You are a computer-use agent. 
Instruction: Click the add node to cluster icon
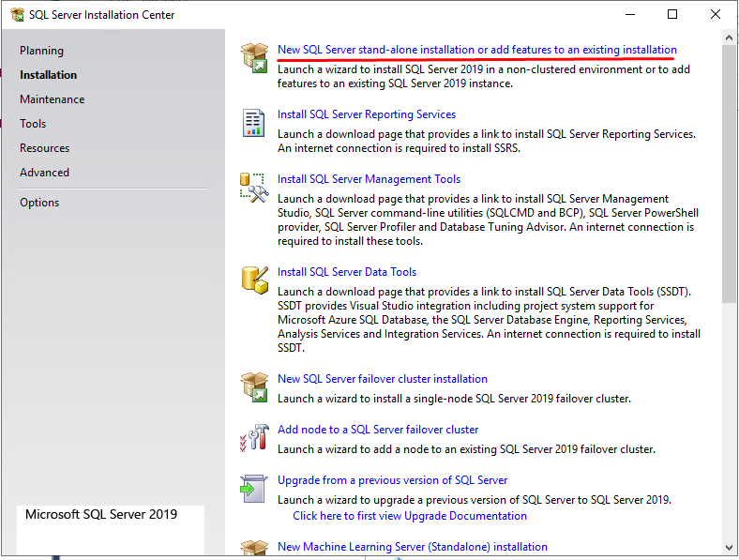click(x=253, y=437)
